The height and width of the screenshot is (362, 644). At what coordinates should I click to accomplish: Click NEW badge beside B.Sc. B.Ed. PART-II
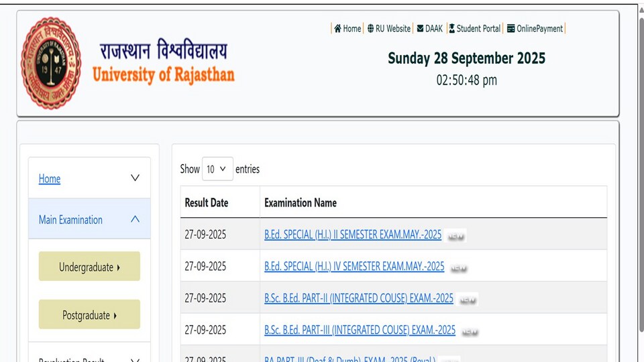[468, 300]
